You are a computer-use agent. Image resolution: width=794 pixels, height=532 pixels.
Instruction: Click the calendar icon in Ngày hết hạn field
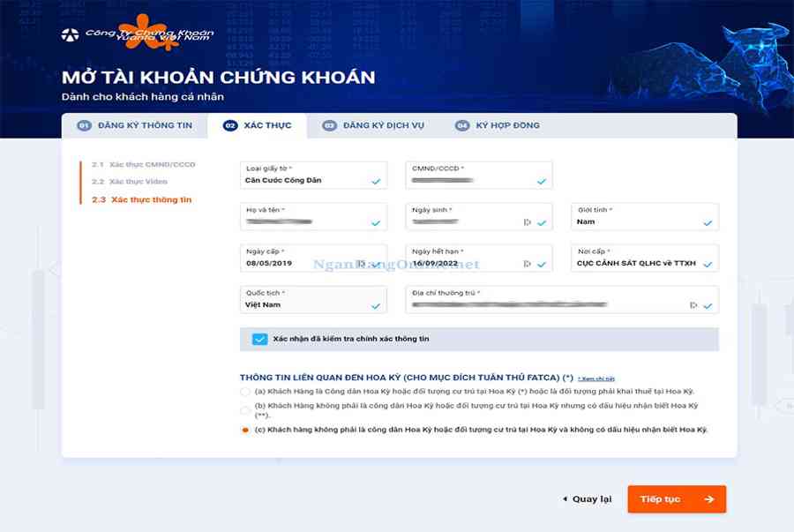click(528, 264)
